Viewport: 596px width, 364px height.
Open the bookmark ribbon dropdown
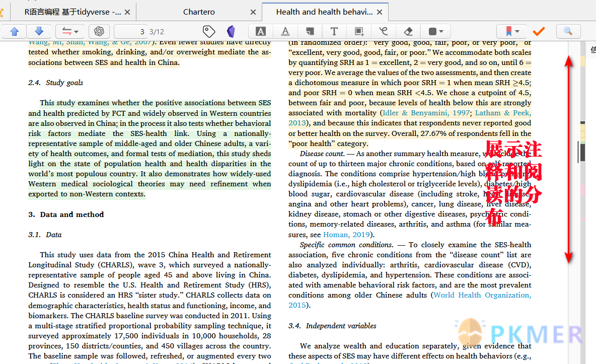point(511,31)
